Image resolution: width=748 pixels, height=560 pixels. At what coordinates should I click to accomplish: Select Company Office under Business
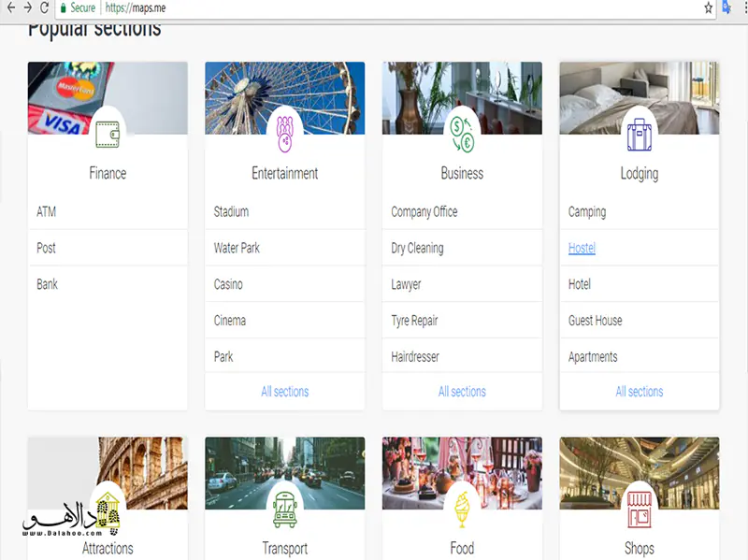coord(424,212)
